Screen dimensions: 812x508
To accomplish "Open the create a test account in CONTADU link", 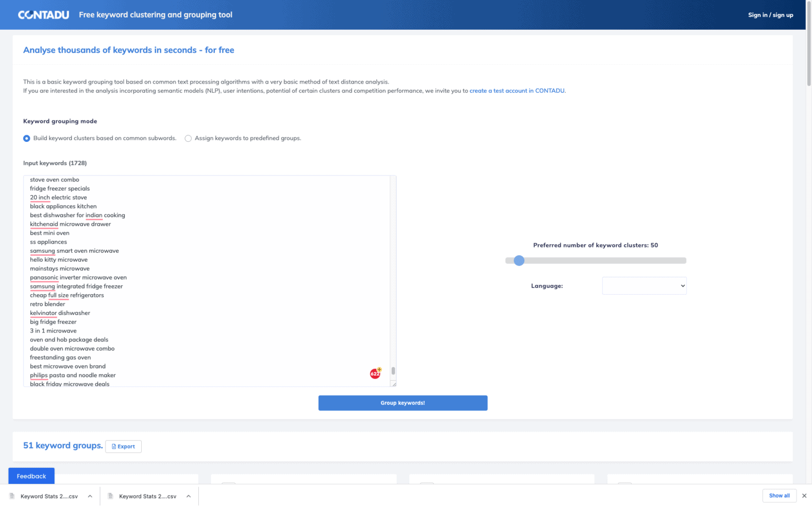I will point(516,91).
